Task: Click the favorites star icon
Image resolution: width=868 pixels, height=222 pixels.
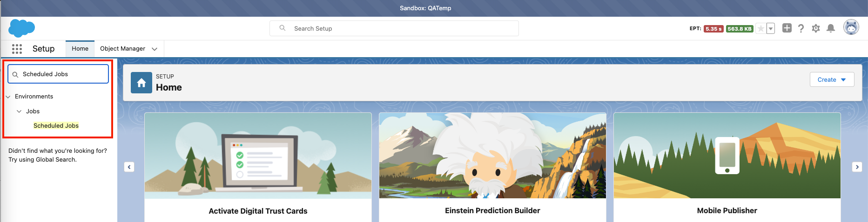Action: point(760,29)
